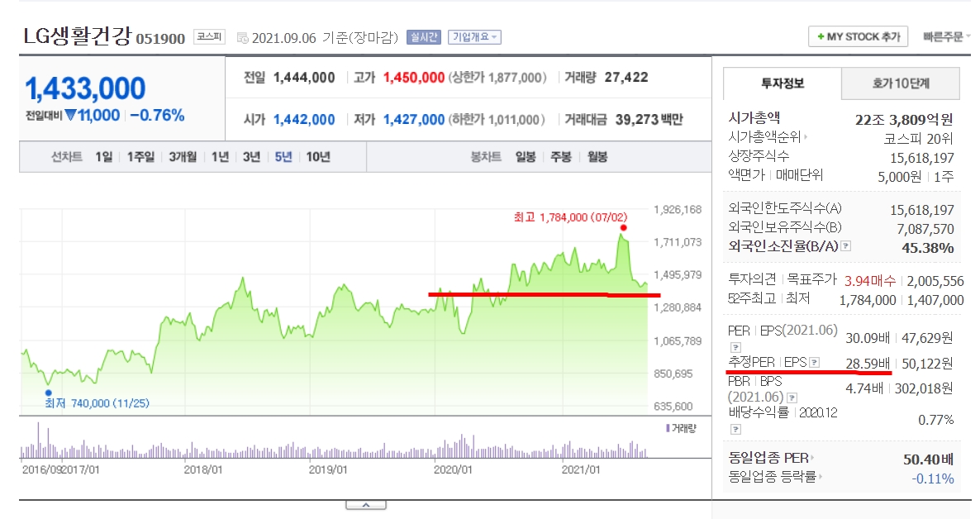Click the blue 최저 point on chart
This screenshot has height=519, width=980.
[49, 393]
